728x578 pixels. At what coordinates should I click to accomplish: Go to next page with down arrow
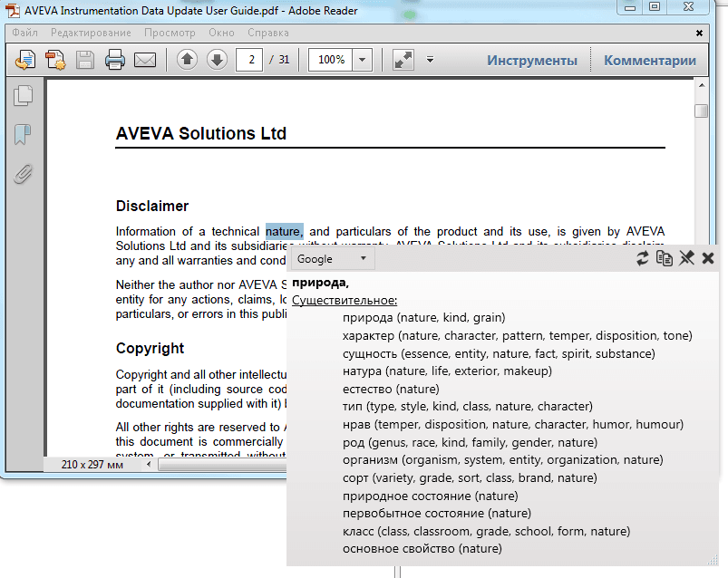click(x=217, y=60)
